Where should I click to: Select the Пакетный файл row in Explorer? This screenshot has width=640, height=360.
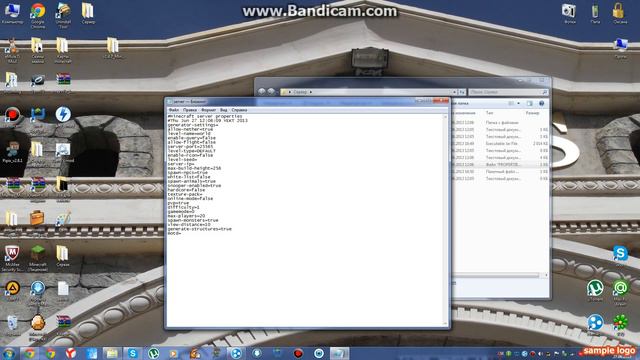point(501,172)
